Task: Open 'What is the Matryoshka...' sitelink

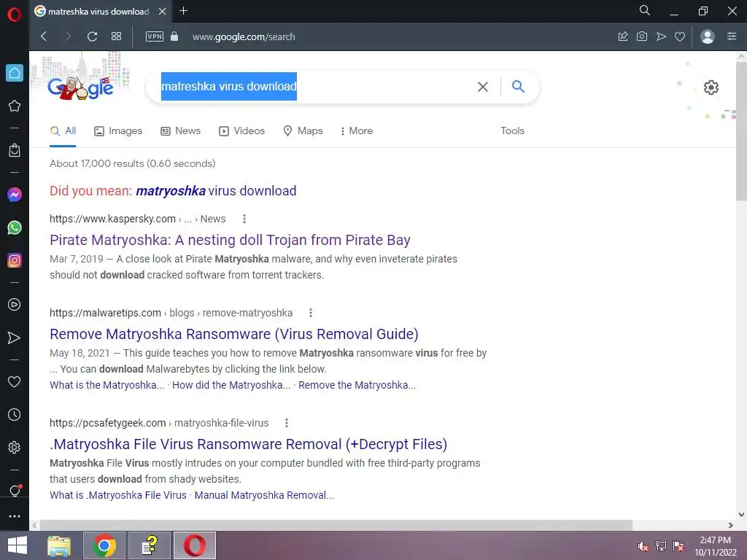Action: [107, 385]
